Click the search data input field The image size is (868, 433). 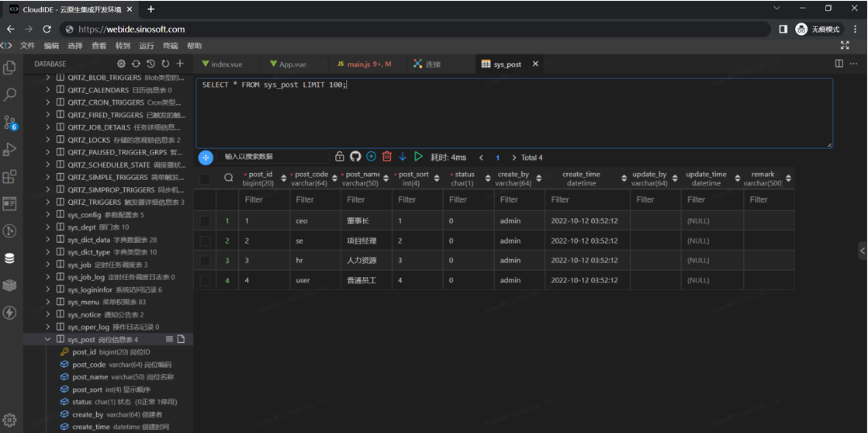[x=271, y=157]
